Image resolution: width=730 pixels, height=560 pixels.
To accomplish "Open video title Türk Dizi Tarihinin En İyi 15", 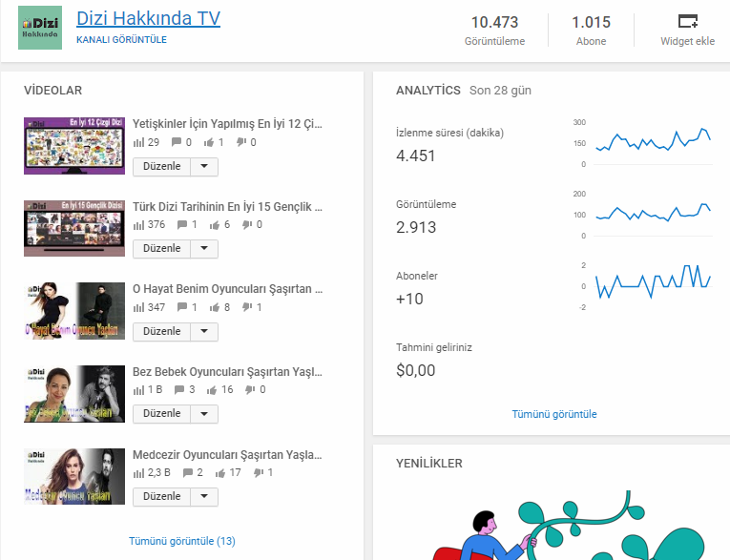I will tap(227, 207).
